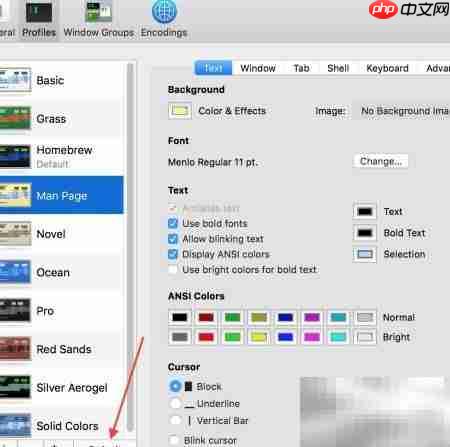Open the Window Groups preferences pane
450x447 pixels.
click(x=99, y=20)
